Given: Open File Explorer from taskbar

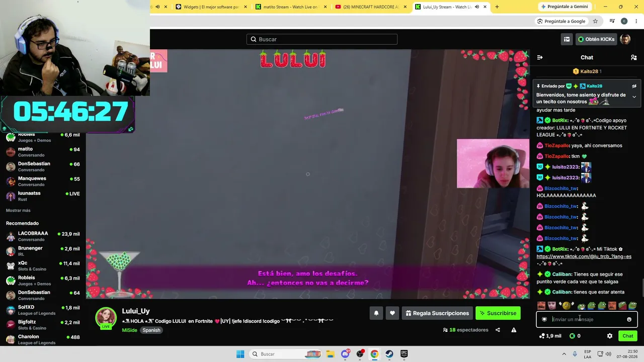Looking at the screenshot, I should [330, 354].
